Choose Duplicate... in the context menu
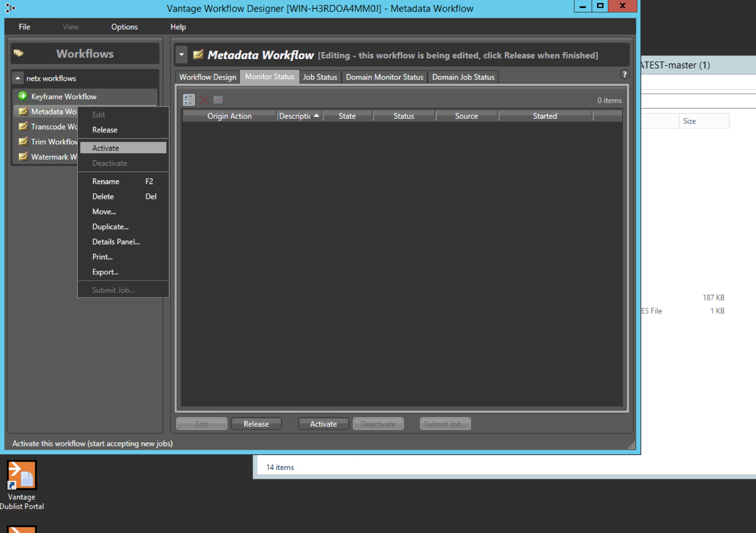This screenshot has height=533, width=756. tap(123, 227)
